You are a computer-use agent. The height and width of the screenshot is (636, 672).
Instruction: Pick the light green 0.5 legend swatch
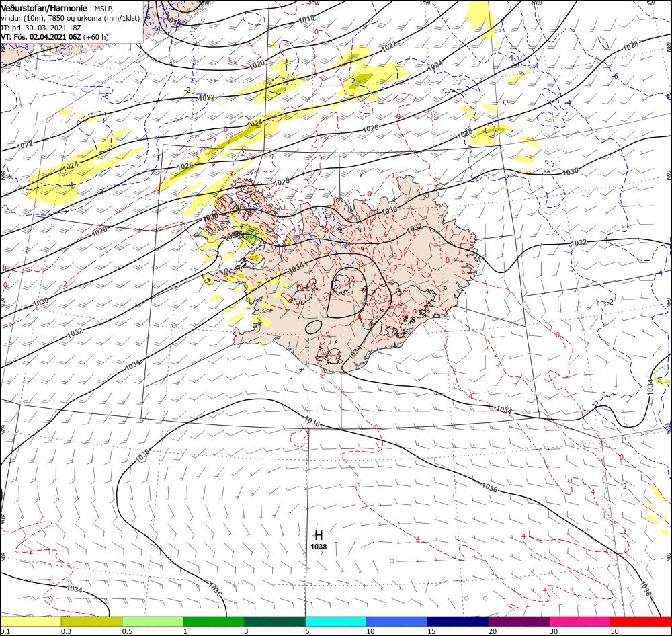[x=153, y=621]
